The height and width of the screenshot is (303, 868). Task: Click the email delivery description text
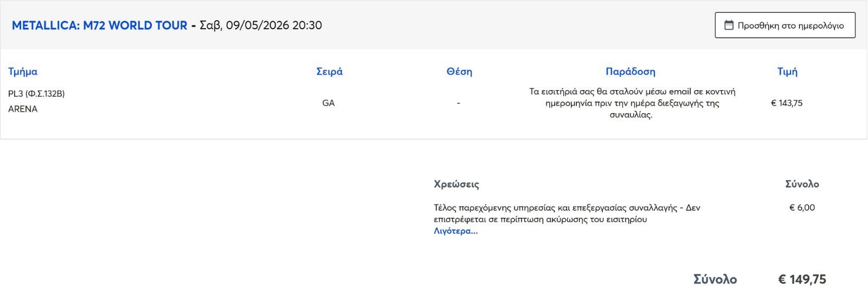click(x=632, y=103)
